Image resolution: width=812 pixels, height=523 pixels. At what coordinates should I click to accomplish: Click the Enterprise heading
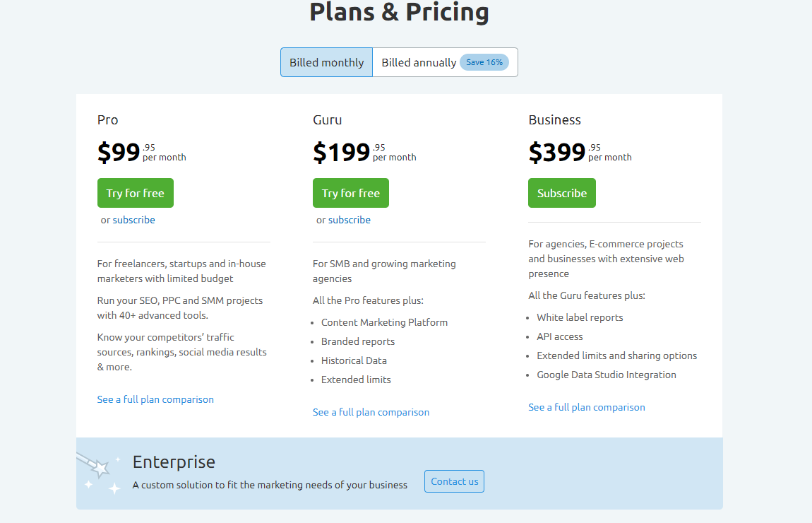click(x=174, y=462)
